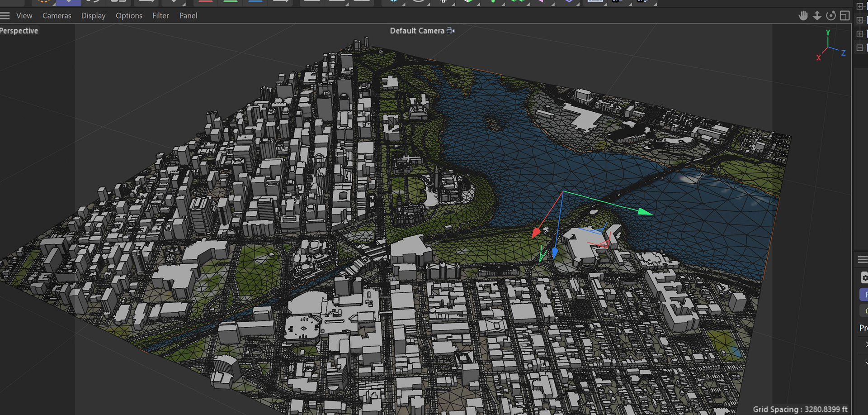The image size is (868, 415).
Task: Click the Perspective viewport label
Action: pos(19,31)
